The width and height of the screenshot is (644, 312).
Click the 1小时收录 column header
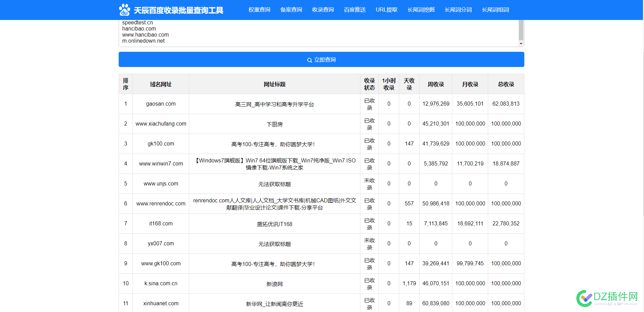click(x=389, y=84)
